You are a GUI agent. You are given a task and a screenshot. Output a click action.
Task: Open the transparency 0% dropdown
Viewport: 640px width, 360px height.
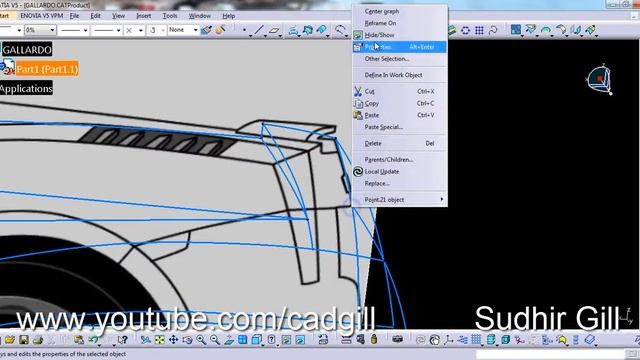[52, 30]
